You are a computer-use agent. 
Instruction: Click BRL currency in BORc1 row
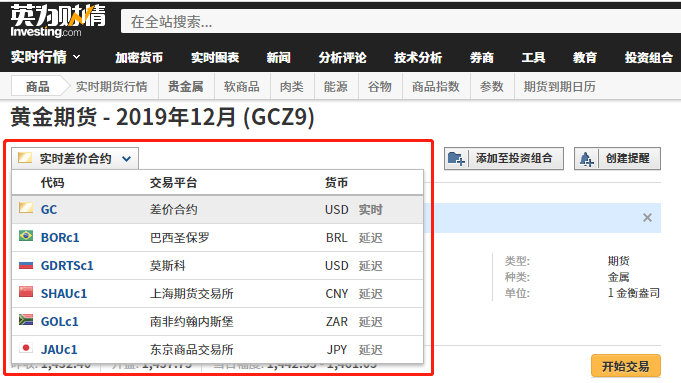(337, 238)
